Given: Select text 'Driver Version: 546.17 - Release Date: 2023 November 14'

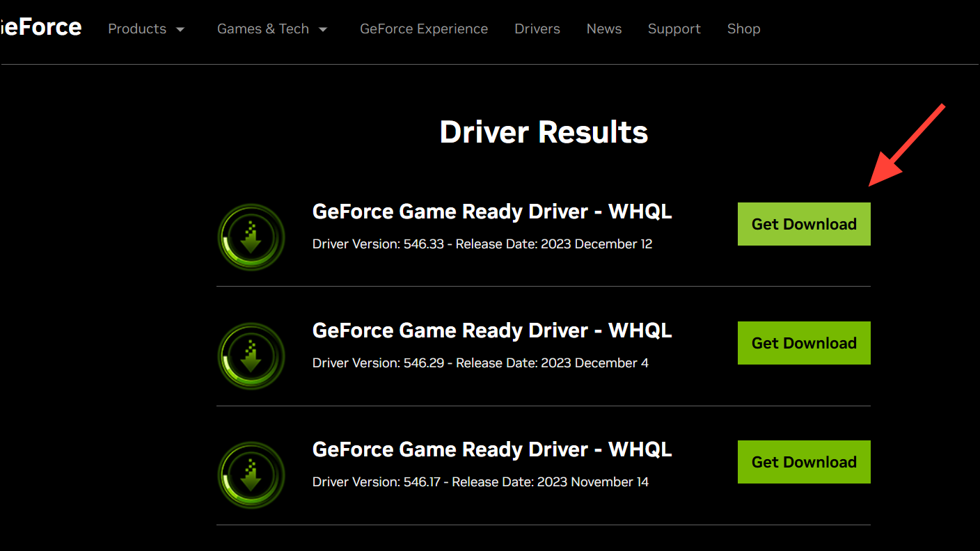Looking at the screenshot, I should click(x=480, y=482).
